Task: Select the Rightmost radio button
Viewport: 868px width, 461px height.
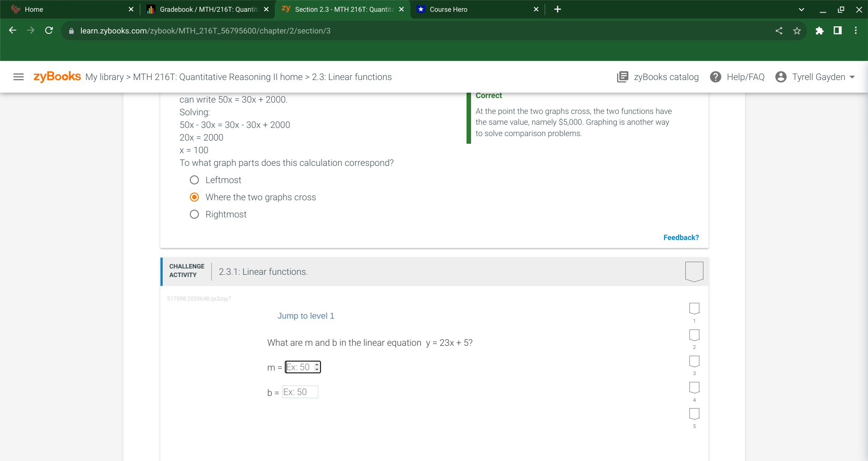Action: pyautogui.click(x=194, y=214)
